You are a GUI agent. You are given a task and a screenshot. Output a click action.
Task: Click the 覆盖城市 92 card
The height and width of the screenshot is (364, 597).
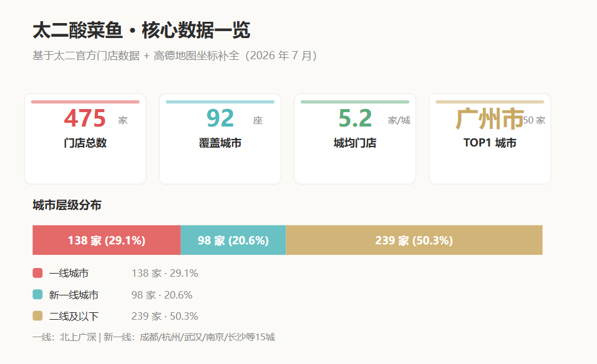220,139
